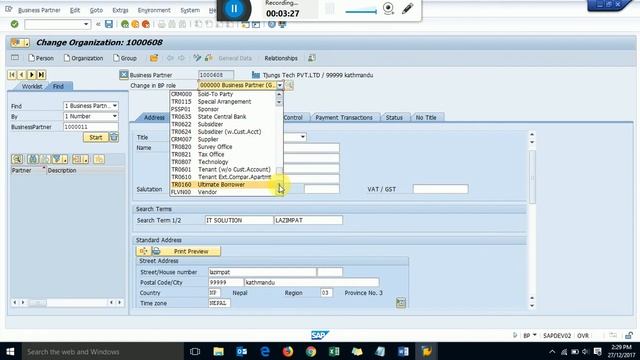Image resolution: width=640 pixels, height=360 pixels.
Task: Open the command field dropdown arrow
Action: [x=86, y=24]
